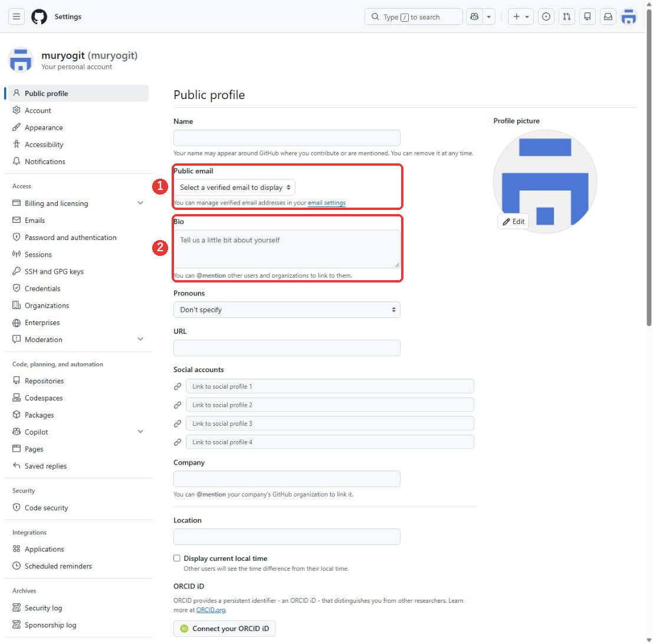Open repositories icon in header
The height and width of the screenshot is (644, 653).
click(587, 17)
